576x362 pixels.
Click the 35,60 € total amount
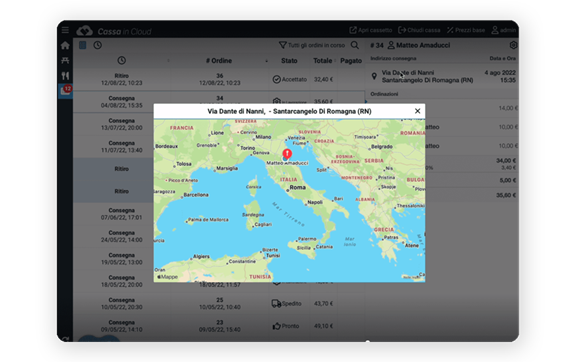506,195
